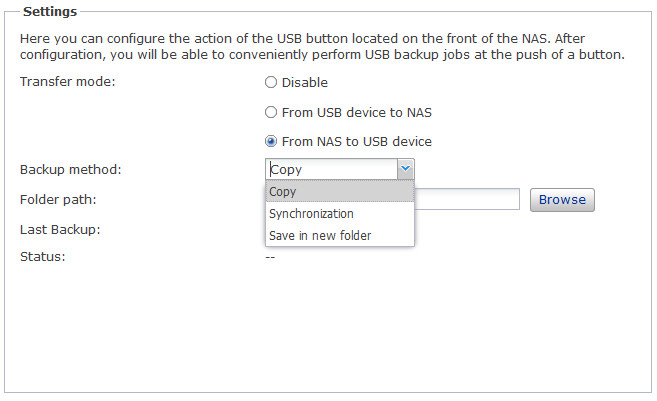Click the Transfer mode label
The image size is (657, 401).
pos(68,81)
